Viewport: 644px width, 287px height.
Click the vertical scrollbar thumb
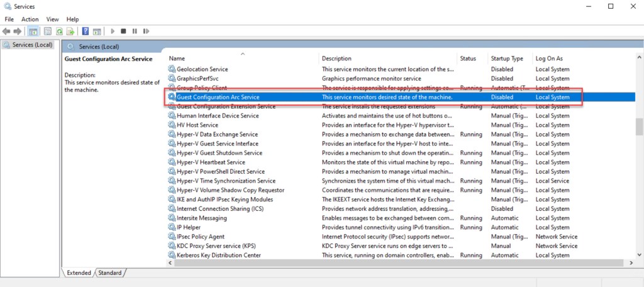click(x=639, y=126)
